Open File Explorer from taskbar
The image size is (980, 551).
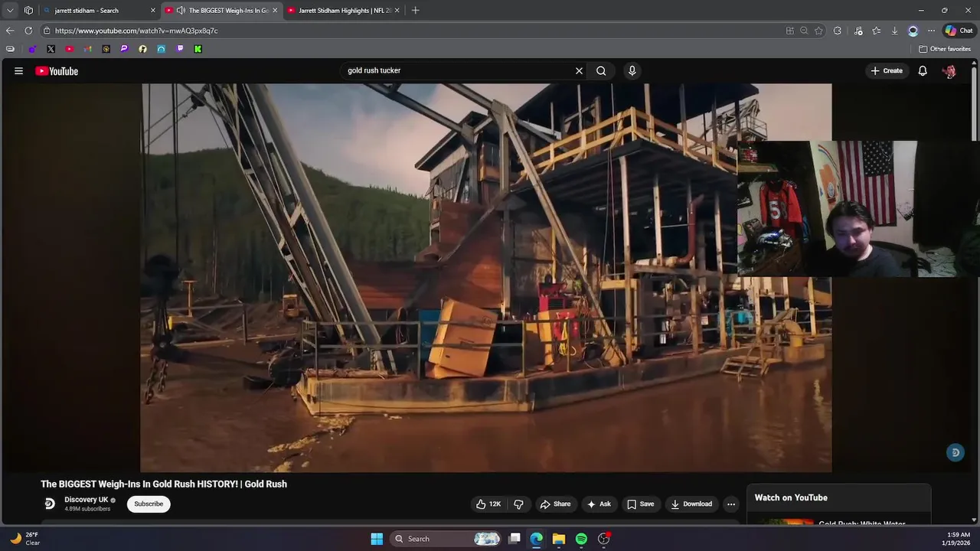pos(559,539)
